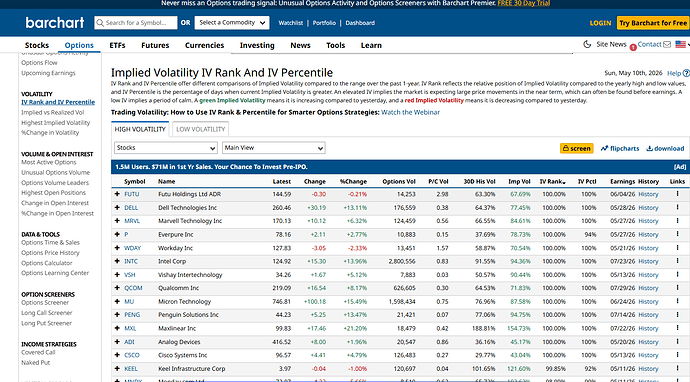The image size is (690, 382).
Task: Open Most Active Options sidebar link
Action: click(49, 162)
